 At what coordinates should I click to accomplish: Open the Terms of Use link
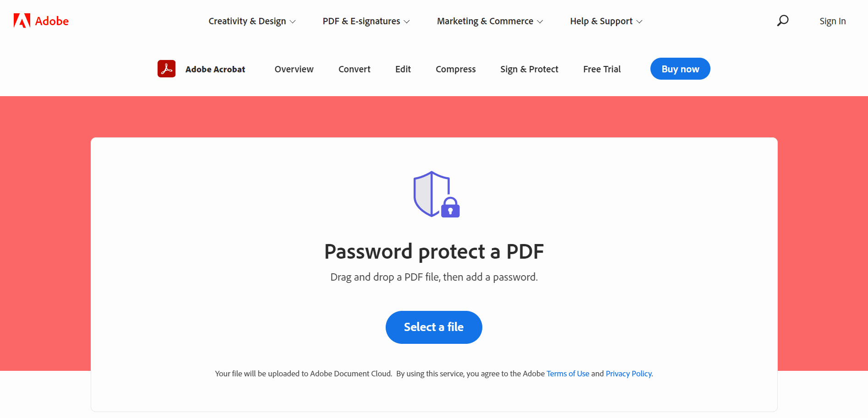(x=568, y=374)
